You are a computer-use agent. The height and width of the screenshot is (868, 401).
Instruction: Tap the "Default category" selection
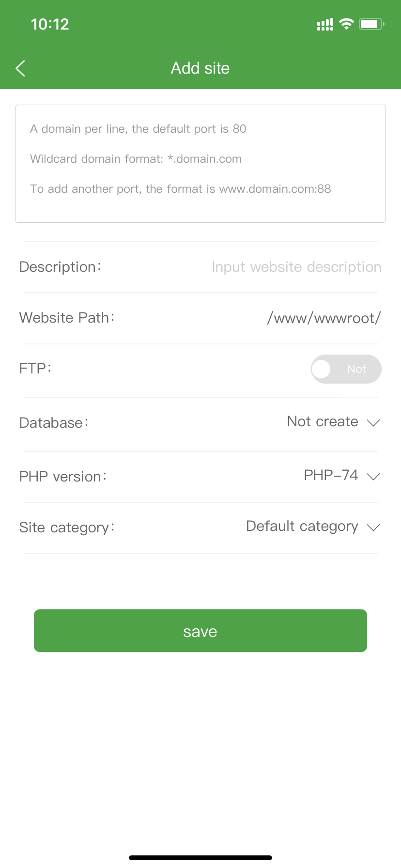[302, 526]
